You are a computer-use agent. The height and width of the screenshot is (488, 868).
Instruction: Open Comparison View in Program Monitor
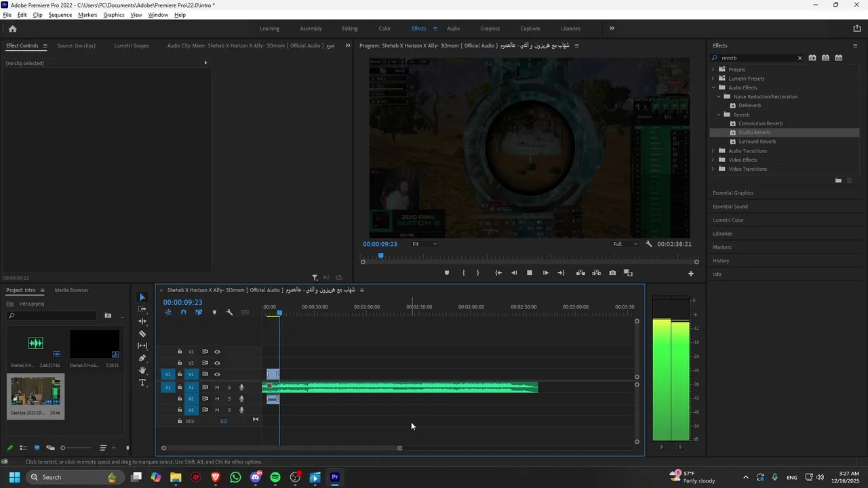tap(628, 273)
